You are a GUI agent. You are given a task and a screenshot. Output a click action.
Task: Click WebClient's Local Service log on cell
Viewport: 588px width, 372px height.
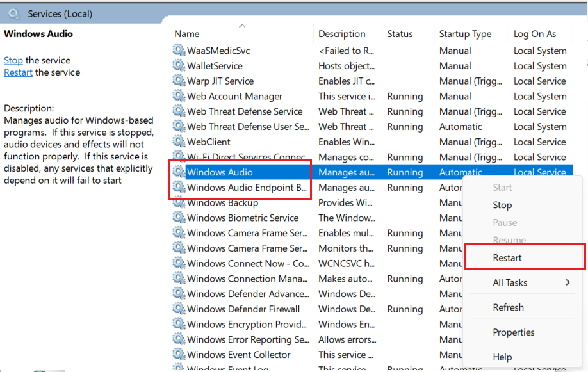pos(539,142)
